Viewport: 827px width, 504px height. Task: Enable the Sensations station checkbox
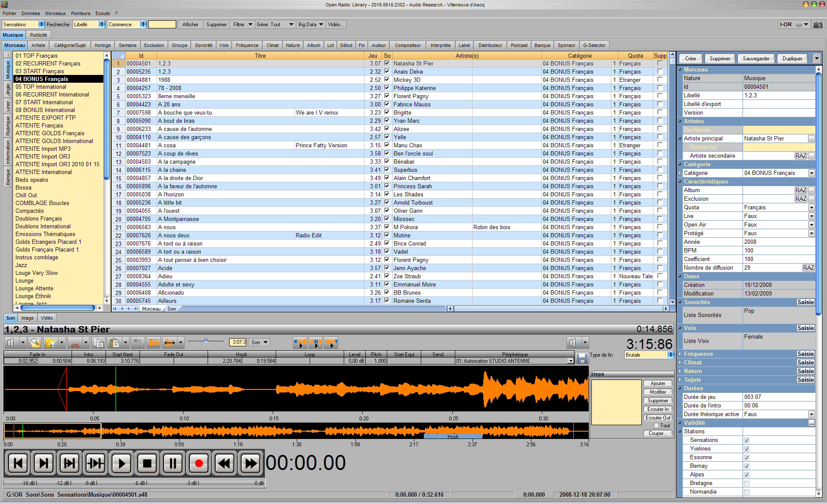point(746,440)
